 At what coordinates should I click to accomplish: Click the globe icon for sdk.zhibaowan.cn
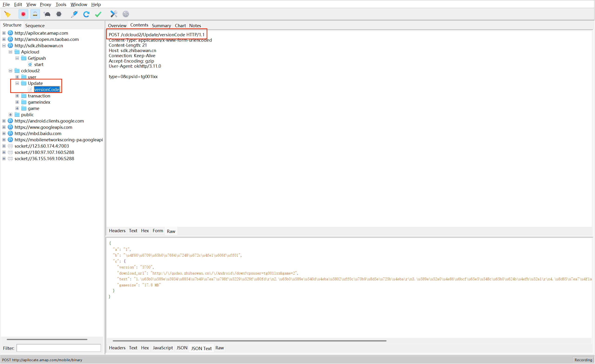pyautogui.click(x=10, y=46)
